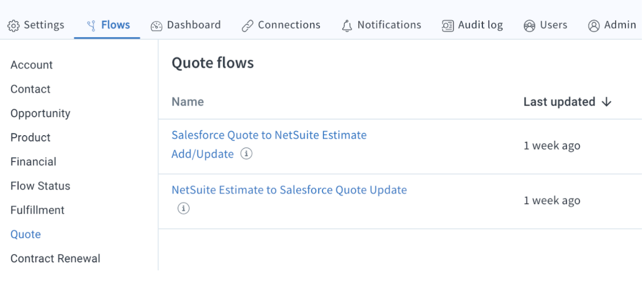Select Quote in the sidebar
644x288 pixels.
25,234
